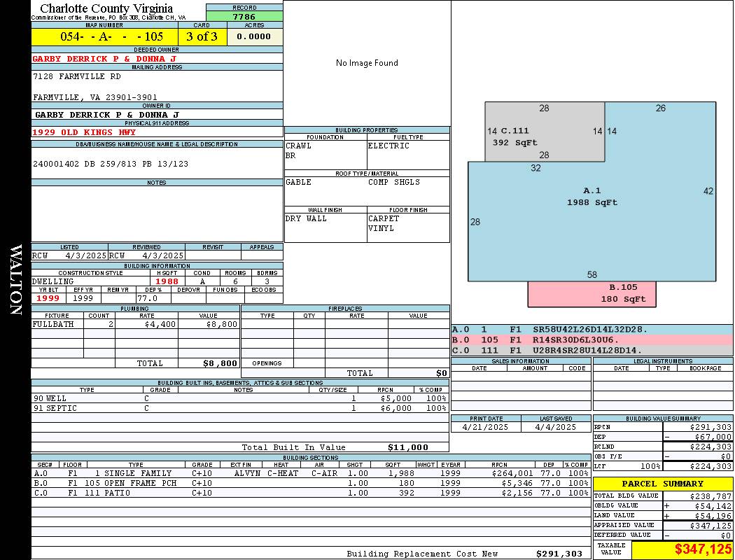The width and height of the screenshot is (735, 560).
Task: Click ALVYN exterior finish cell
Action: click(247, 474)
